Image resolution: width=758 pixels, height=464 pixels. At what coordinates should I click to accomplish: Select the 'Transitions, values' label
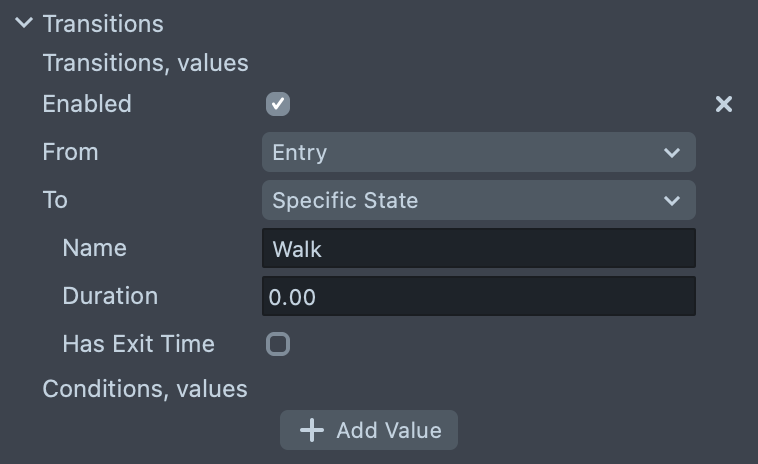click(145, 63)
